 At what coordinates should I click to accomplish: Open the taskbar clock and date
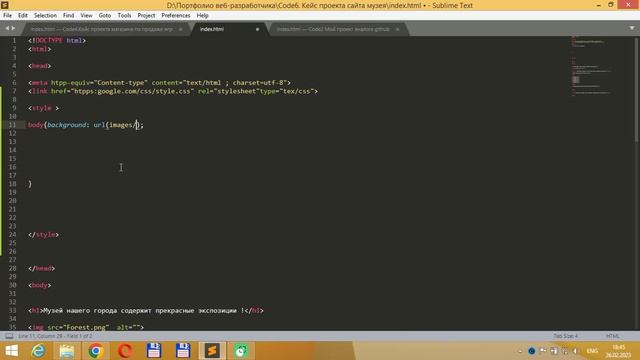(618, 351)
